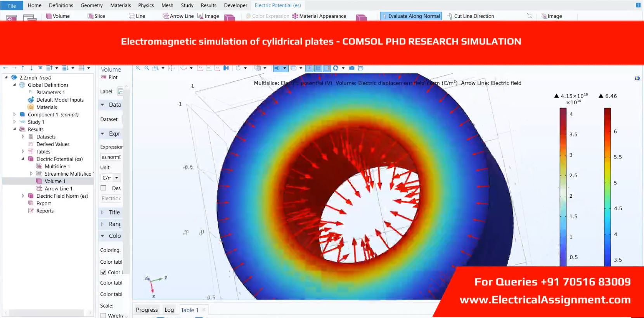Click the Expression input field
644x318 pixels.
click(111, 157)
